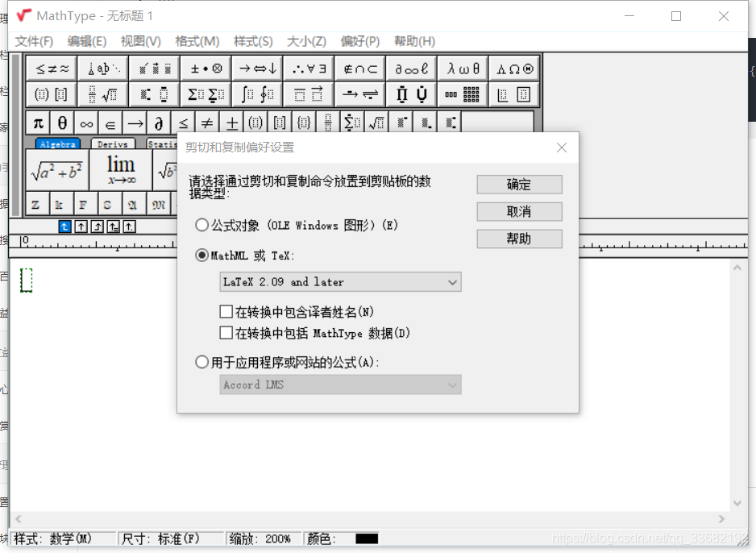The height and width of the screenshot is (553, 756).
Task: Open the subscript and superscript templates palette
Action: pyautogui.click(x=155, y=94)
